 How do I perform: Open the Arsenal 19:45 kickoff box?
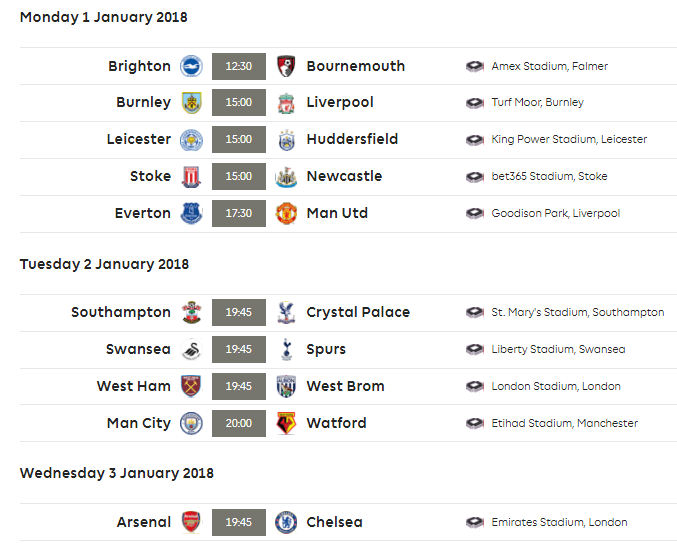click(x=239, y=522)
